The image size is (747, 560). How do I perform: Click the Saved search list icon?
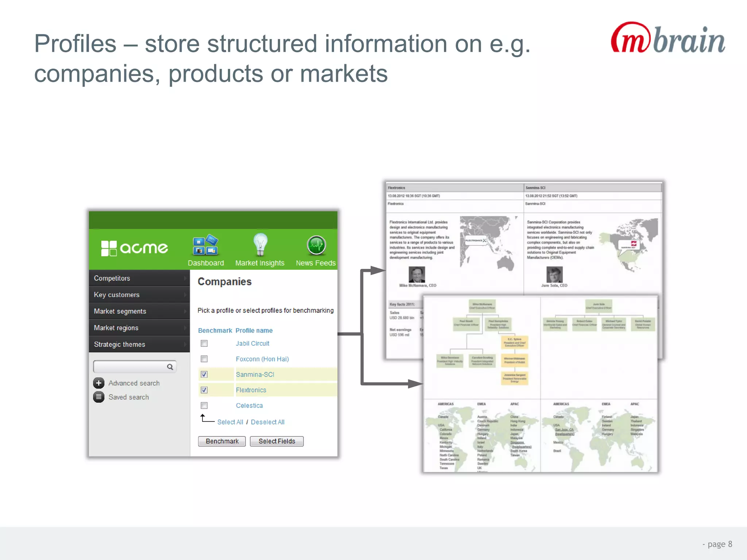(x=98, y=397)
